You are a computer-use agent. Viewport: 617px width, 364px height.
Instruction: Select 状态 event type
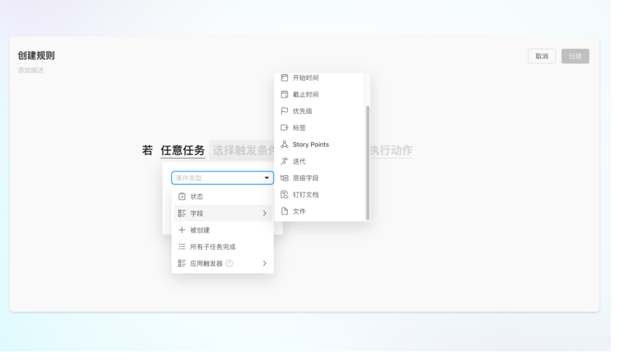pos(222,197)
